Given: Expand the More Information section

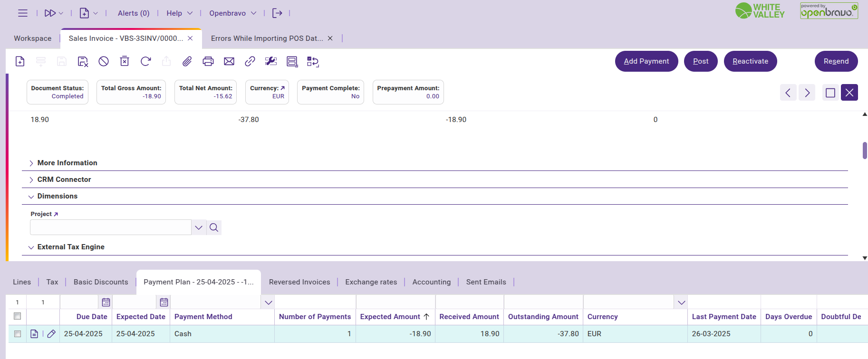Looking at the screenshot, I should click(67, 163).
